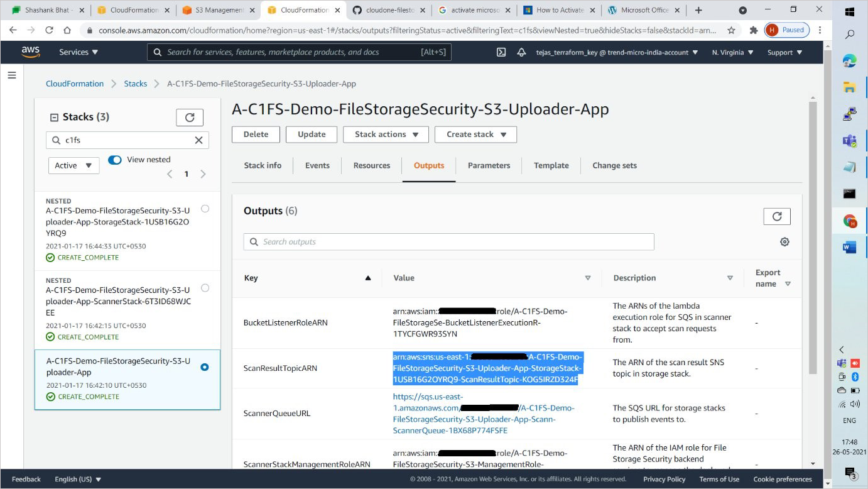868x489 pixels.
Task: Open Command Prompt from the taskbar
Action: [x=850, y=194]
